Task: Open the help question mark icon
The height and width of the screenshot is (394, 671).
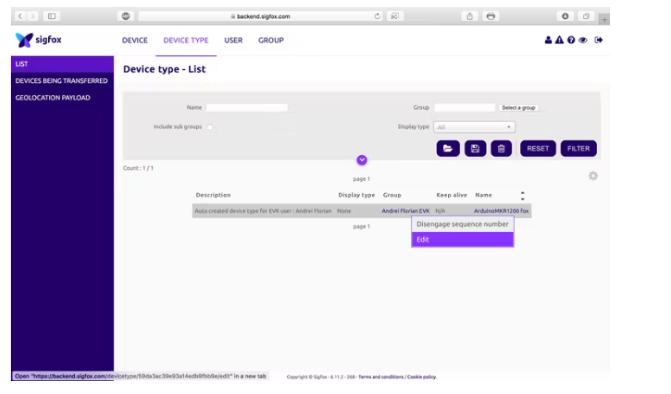Action: (571, 40)
